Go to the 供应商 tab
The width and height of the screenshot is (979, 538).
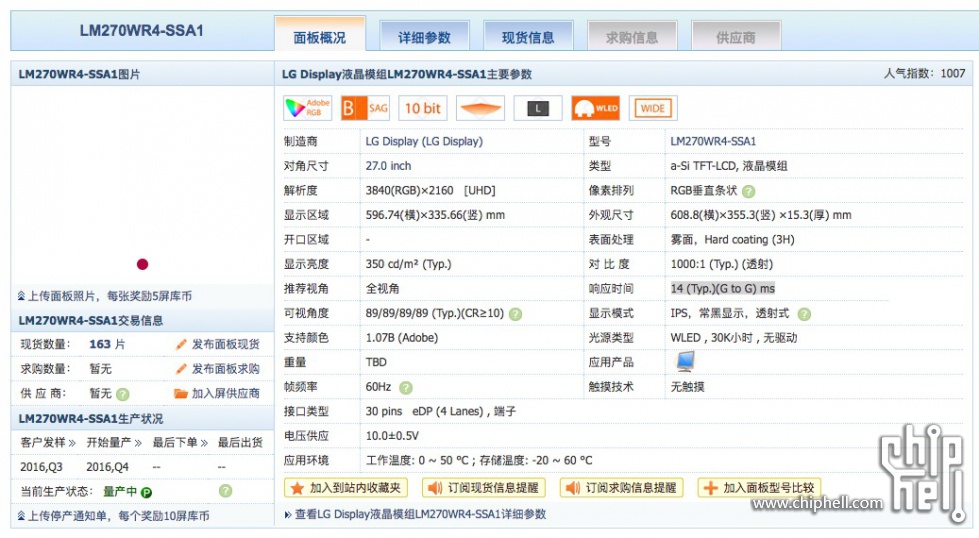coord(735,37)
